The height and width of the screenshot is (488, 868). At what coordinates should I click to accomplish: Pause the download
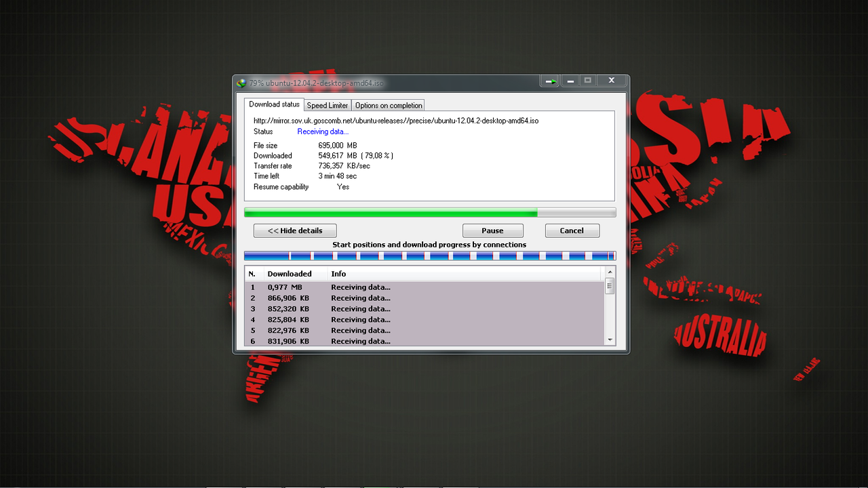point(492,230)
